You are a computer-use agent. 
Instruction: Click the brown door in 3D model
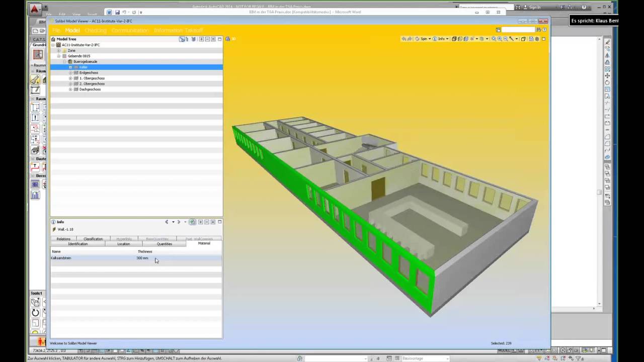tap(378, 188)
